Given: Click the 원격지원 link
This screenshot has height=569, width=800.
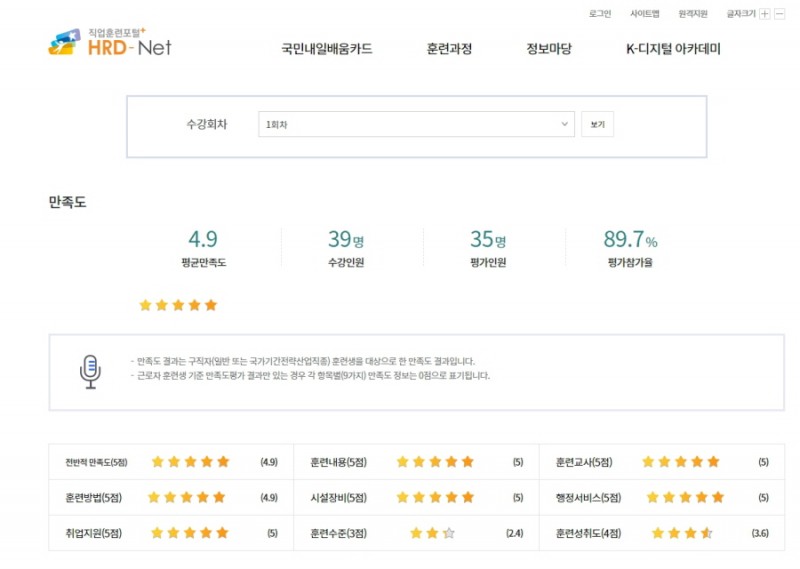Looking at the screenshot, I should pos(693,14).
